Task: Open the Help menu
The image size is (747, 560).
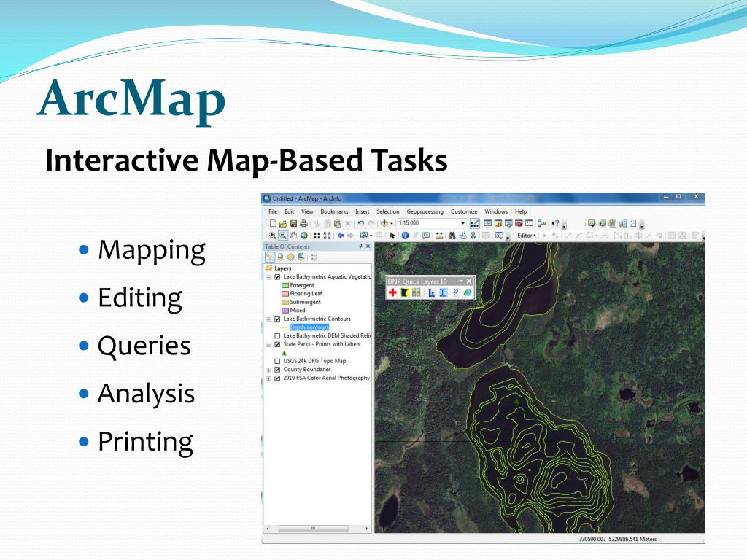Action: (x=521, y=211)
